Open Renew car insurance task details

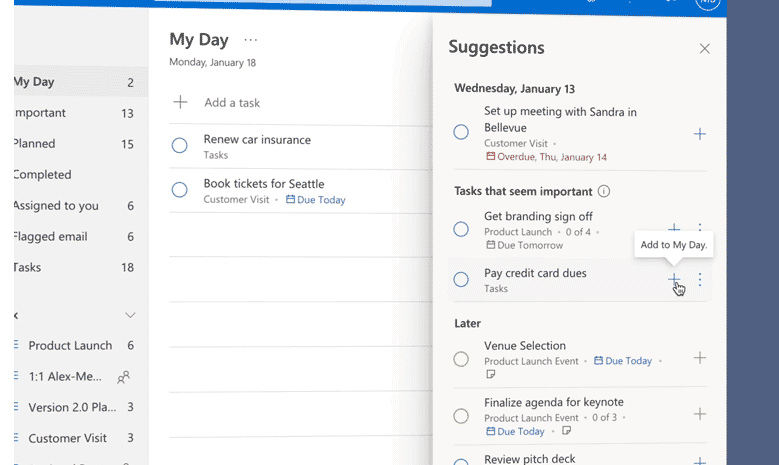[x=301, y=147]
